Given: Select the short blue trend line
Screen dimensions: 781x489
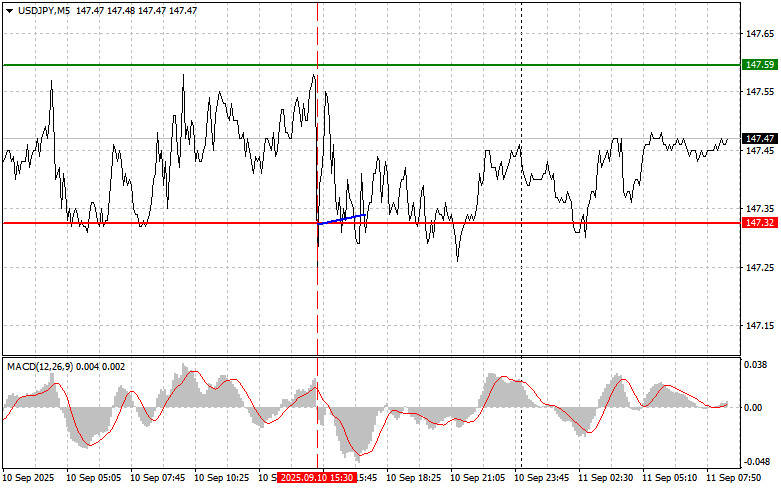Looking at the screenshot, I should [342, 218].
